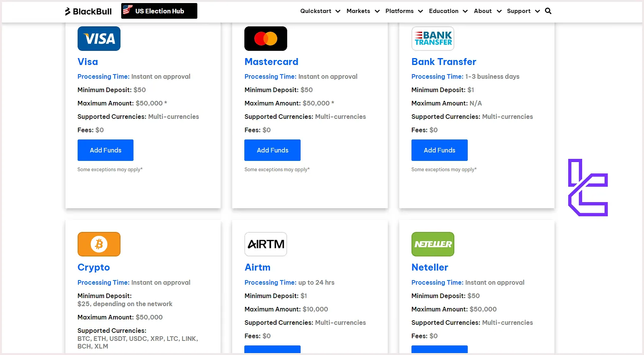
Task: Click Neteller 'Maximum Amount: $50,000' text
Action: (454, 309)
